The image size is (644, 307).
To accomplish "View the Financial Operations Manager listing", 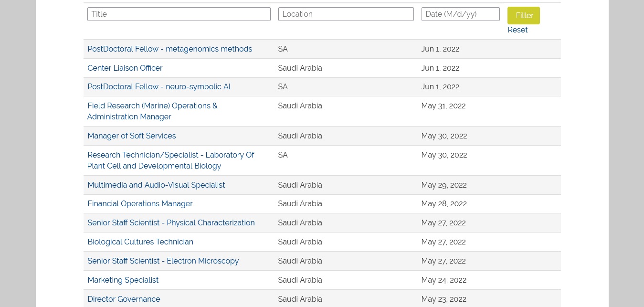I will tap(140, 204).
